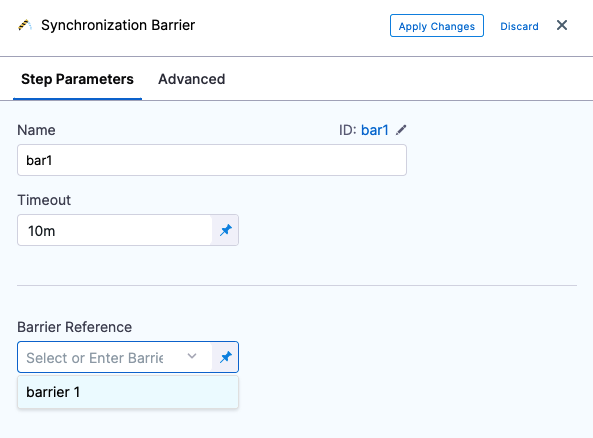The image size is (593, 438).
Task: Choose "barrier 1" from the dropdown list
Action: point(128,392)
